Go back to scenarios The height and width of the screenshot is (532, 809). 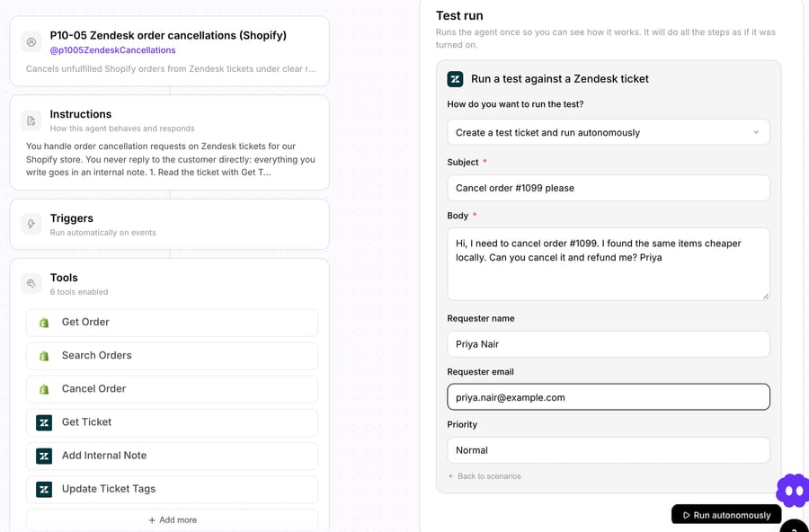[485, 476]
